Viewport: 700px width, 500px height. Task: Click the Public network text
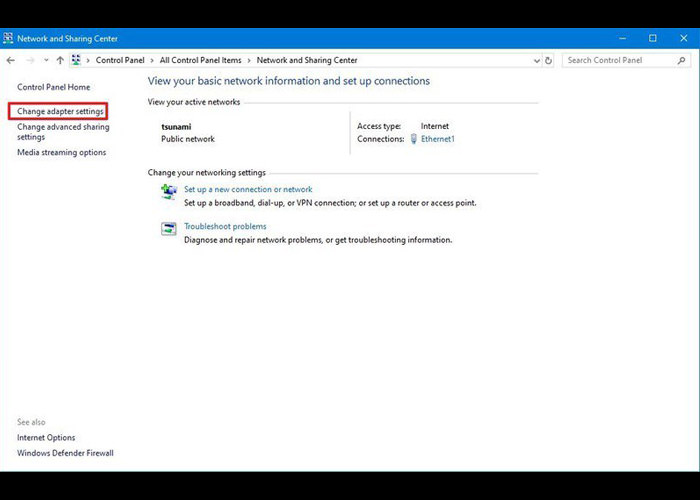click(x=188, y=139)
